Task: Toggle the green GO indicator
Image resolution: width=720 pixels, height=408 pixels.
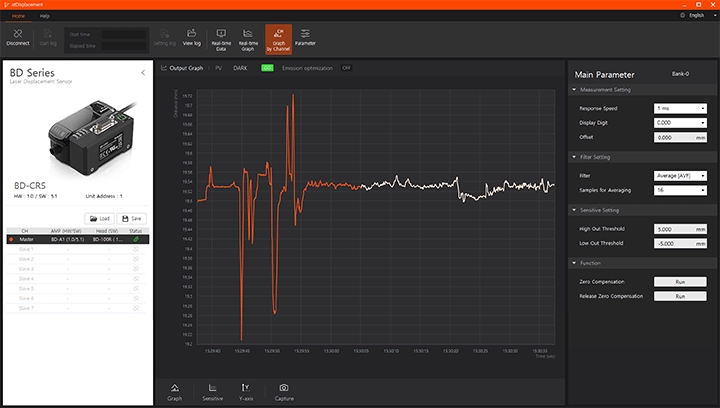Action: (267, 68)
